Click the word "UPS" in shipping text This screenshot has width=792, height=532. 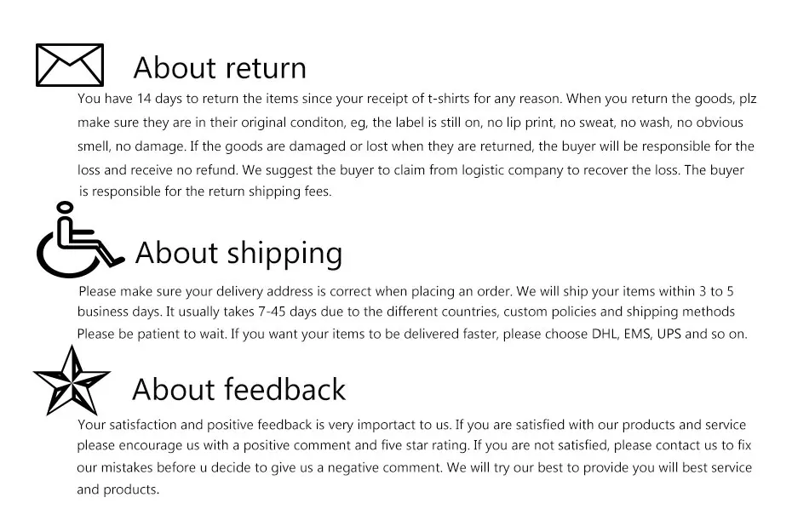(669, 334)
